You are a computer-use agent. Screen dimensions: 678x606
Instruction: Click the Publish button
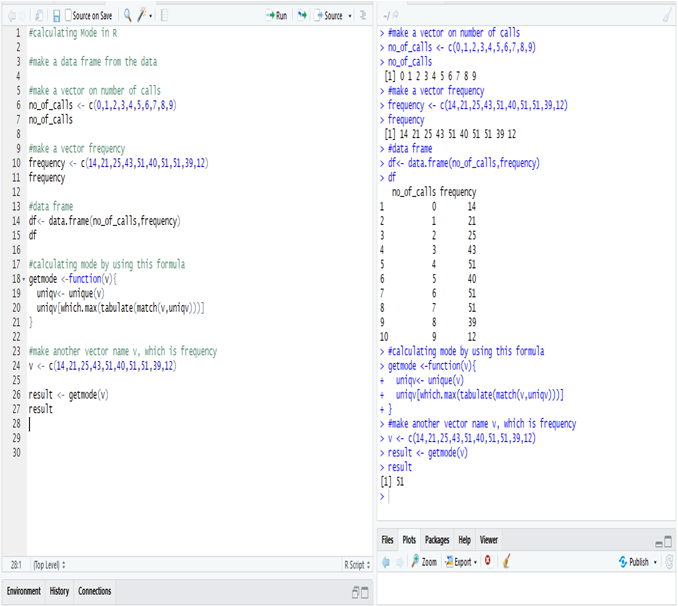(636, 562)
